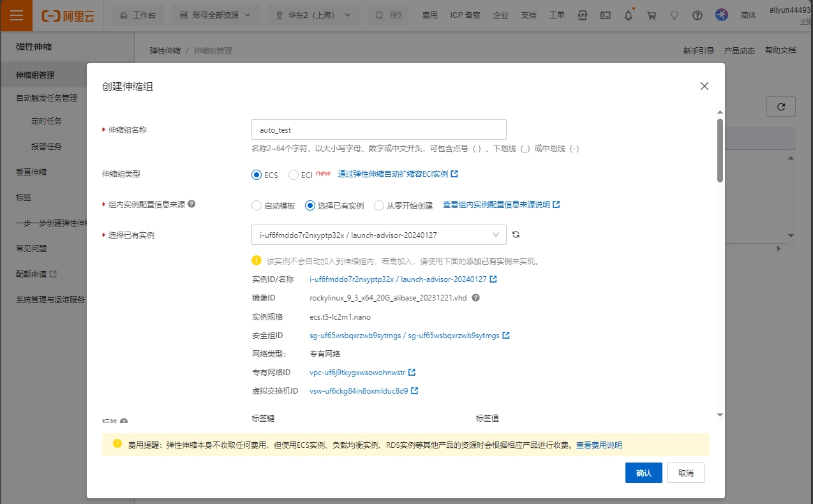Click the help icon beside 镜像ID
813x504 pixels.
tap(475, 297)
